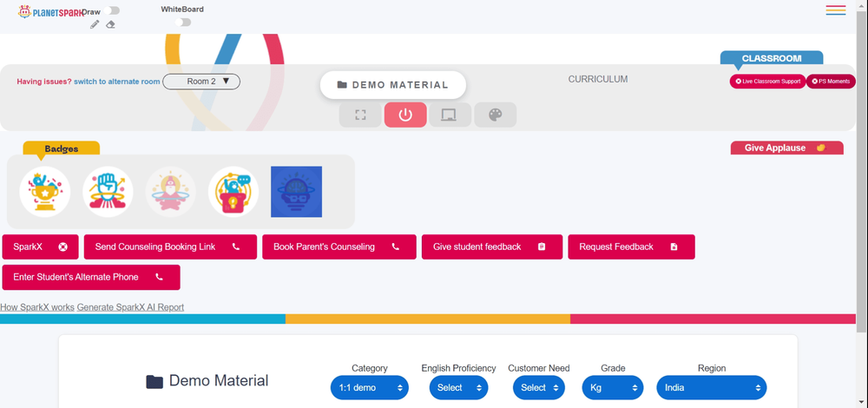Open the Region India dropdown
Screen dimensions: 868x408
coord(712,387)
